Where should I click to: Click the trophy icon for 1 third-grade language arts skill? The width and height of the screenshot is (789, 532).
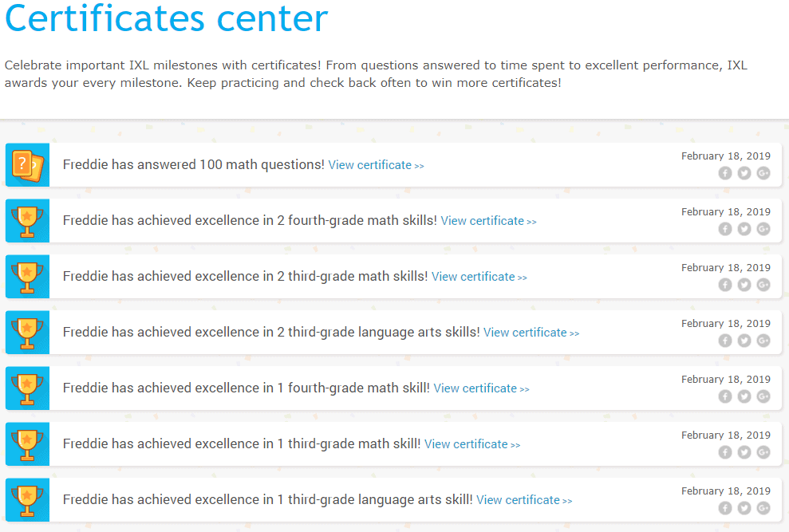pyautogui.click(x=28, y=500)
